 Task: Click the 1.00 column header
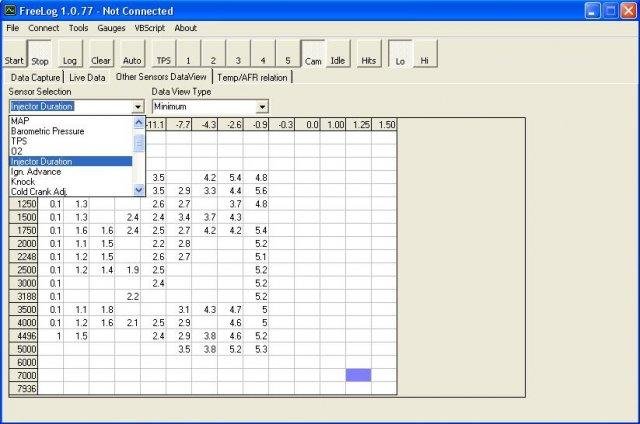point(333,124)
